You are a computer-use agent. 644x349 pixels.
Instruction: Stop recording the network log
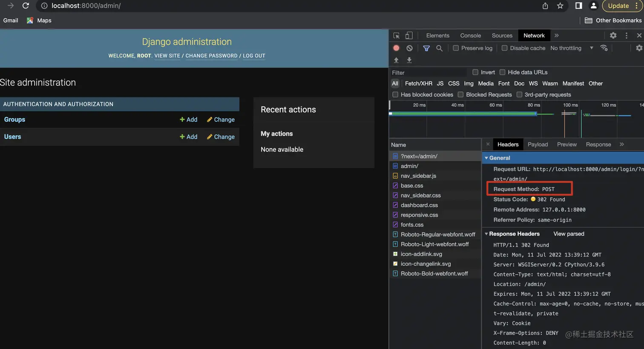396,48
